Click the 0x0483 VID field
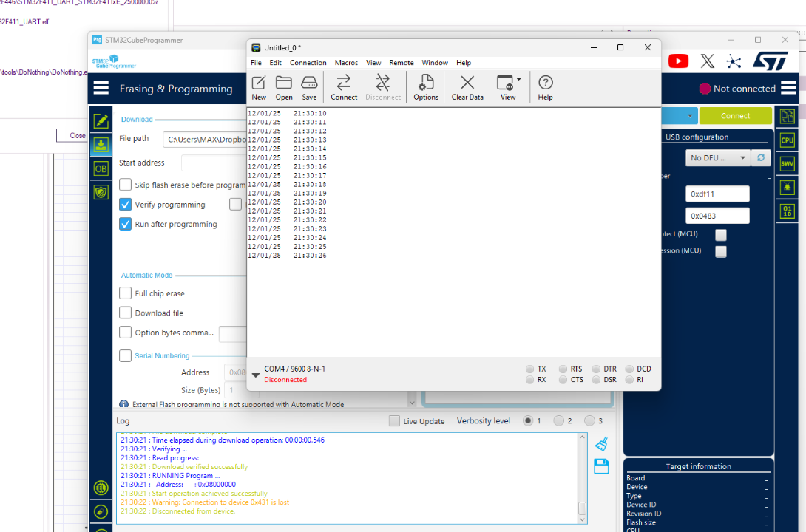Viewport: 806px width, 532px height. pos(717,216)
